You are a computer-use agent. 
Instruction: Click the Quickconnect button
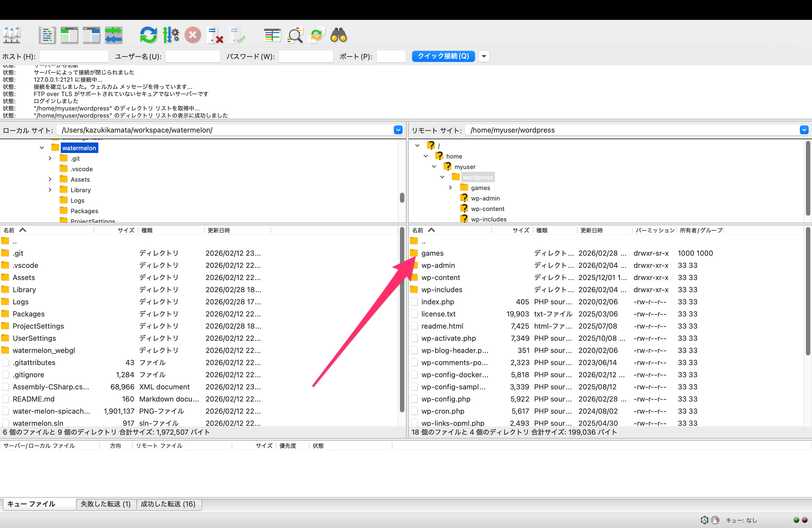[443, 56]
